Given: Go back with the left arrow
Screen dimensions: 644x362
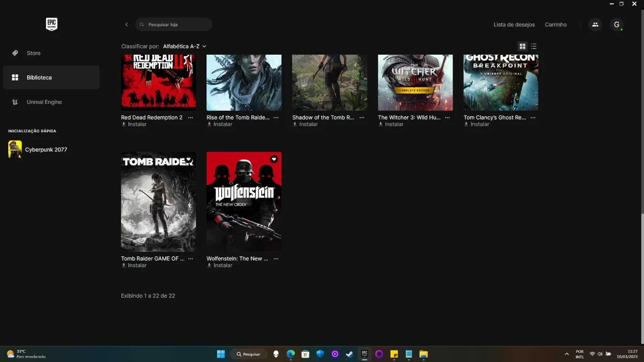Looking at the screenshot, I should pos(126,25).
